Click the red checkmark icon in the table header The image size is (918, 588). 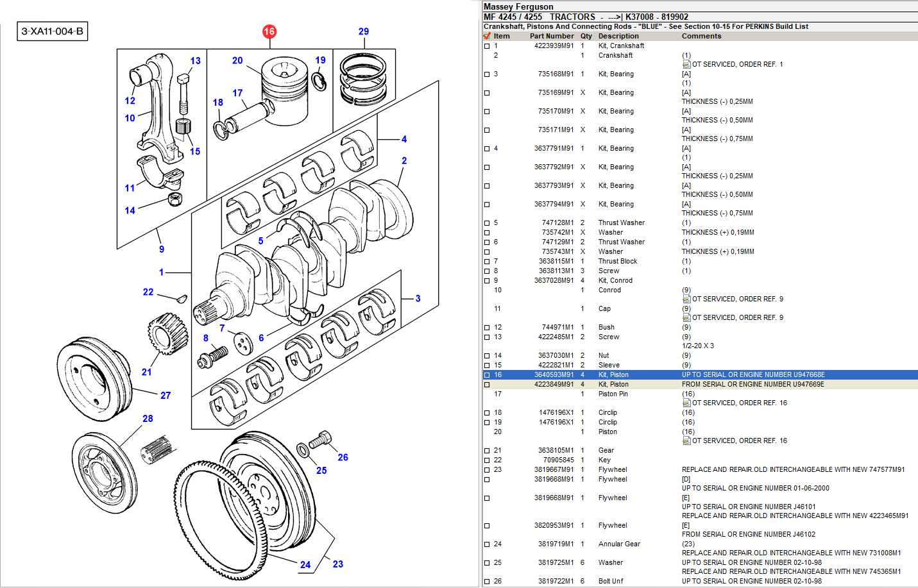coord(487,36)
